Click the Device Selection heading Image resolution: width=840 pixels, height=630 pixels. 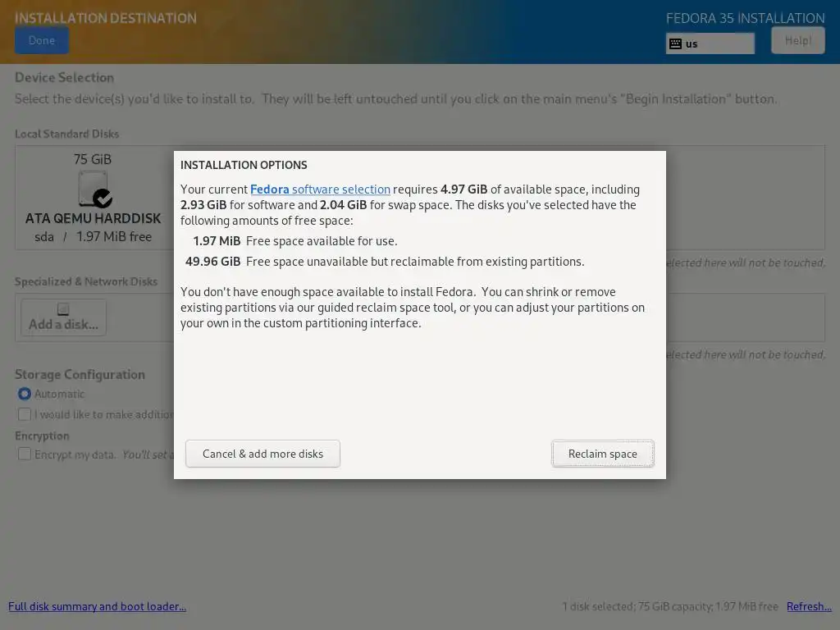(x=64, y=78)
